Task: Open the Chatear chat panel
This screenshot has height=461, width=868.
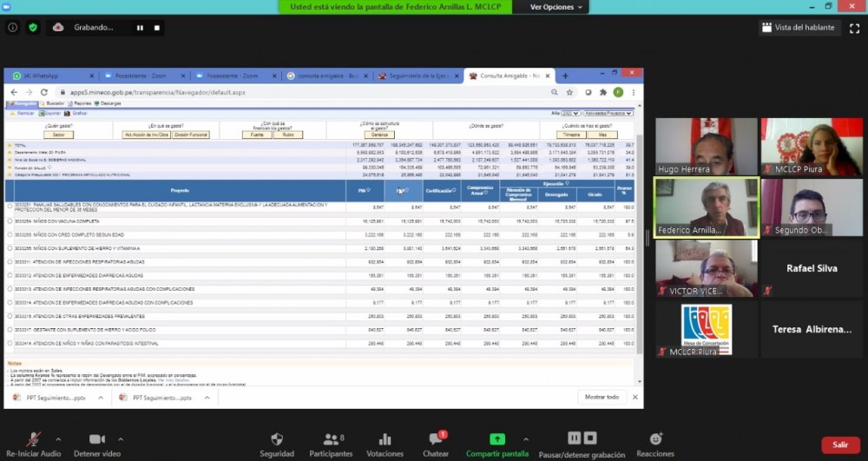Action: coord(435,439)
